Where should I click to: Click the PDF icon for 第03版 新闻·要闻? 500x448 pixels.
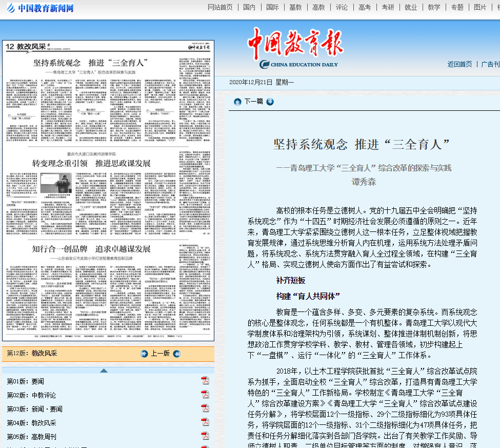coord(205,408)
